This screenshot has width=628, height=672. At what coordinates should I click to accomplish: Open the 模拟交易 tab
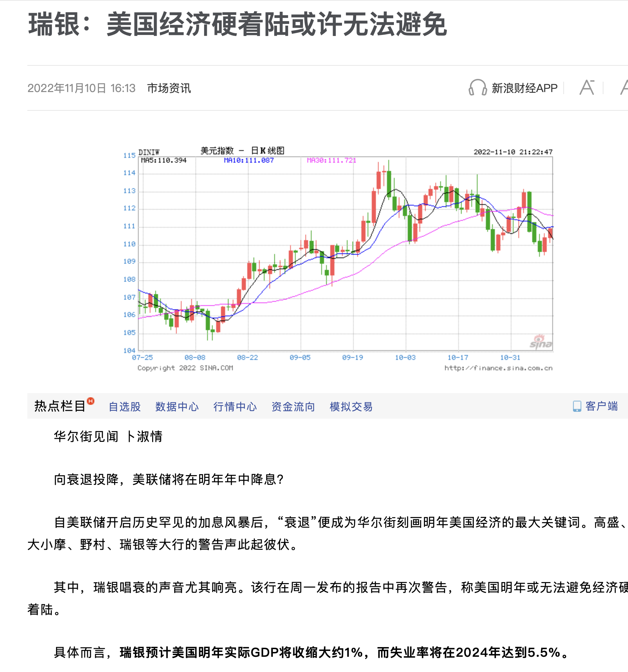point(351,407)
